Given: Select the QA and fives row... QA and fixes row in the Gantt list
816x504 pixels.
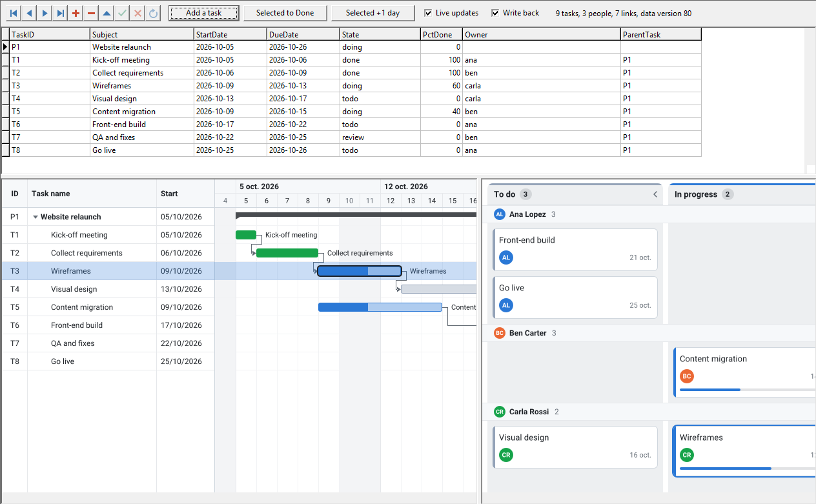Looking at the screenshot, I should click(x=108, y=343).
